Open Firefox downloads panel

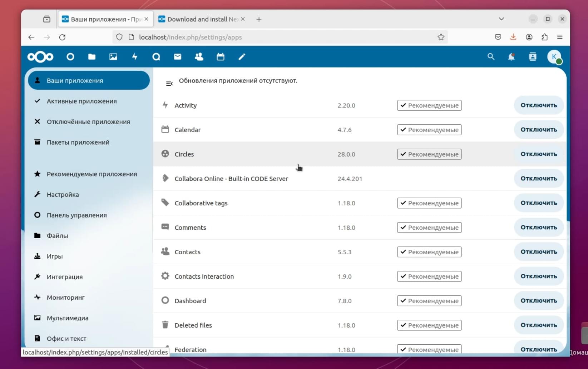(513, 37)
